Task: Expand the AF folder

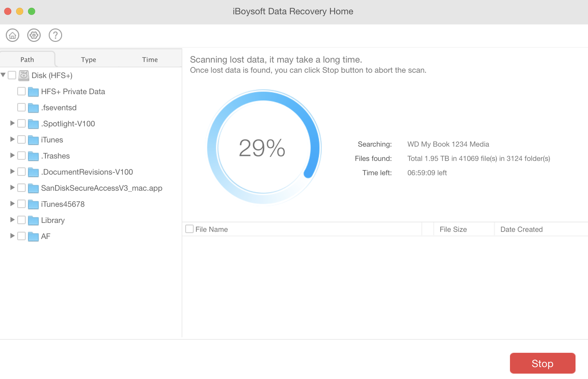Action: (12, 236)
